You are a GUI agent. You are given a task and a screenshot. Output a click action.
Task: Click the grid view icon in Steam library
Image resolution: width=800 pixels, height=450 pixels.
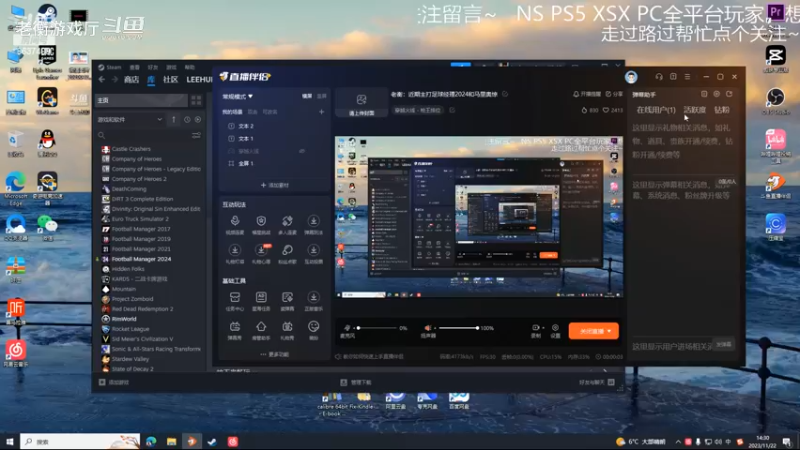pos(196,100)
